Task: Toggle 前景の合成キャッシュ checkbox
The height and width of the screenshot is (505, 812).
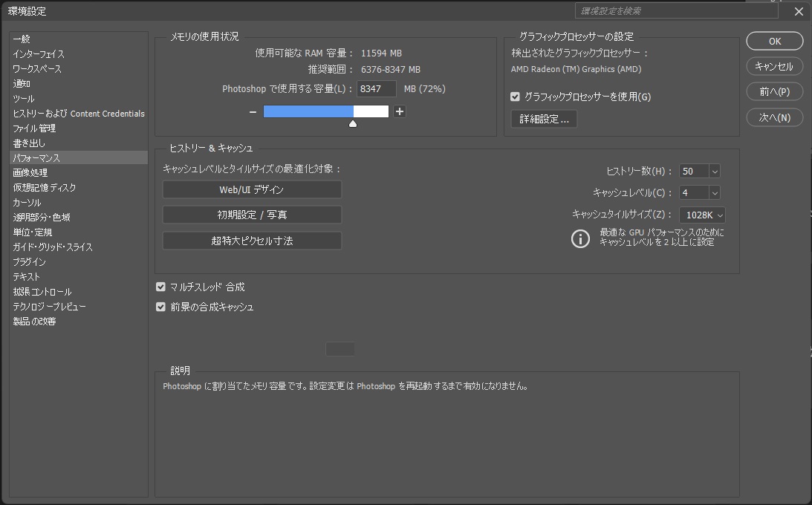Action: (x=160, y=307)
